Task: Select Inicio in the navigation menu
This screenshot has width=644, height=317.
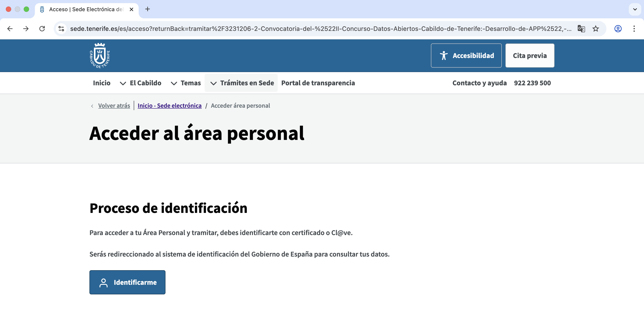Action: pos(102,83)
